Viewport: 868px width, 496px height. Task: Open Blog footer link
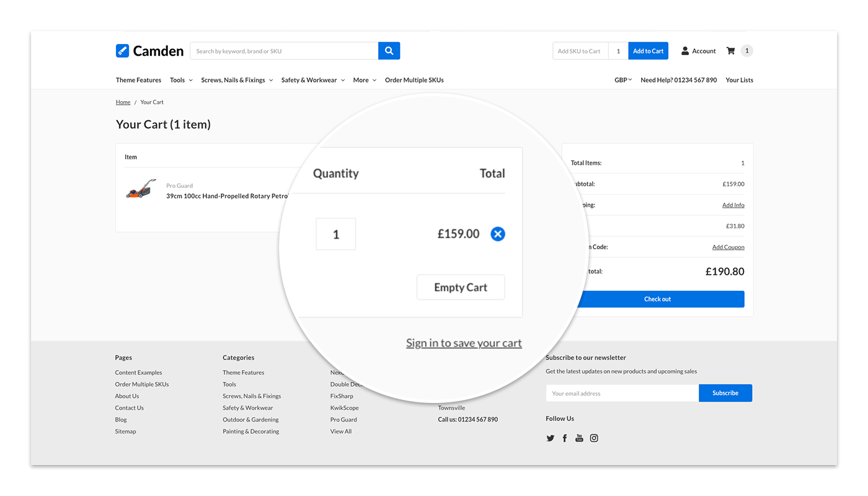coord(121,420)
